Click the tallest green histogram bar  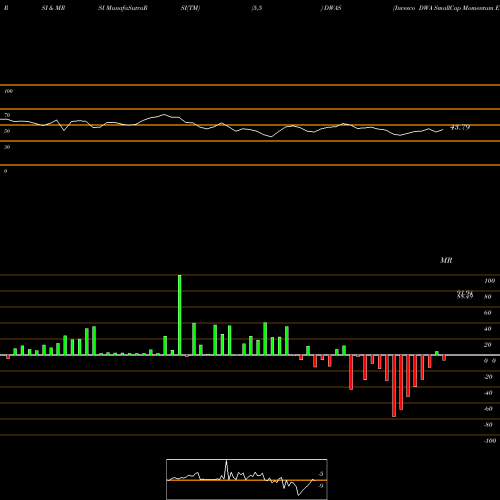click(180, 315)
